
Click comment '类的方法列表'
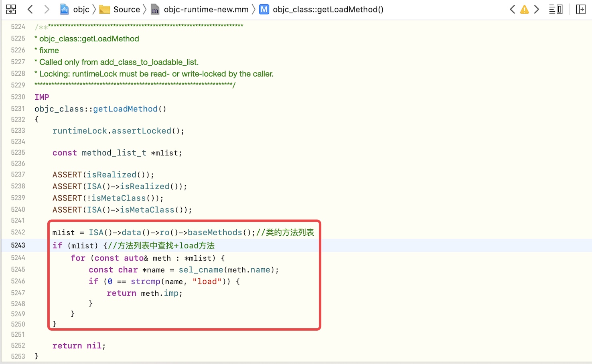[x=285, y=233]
